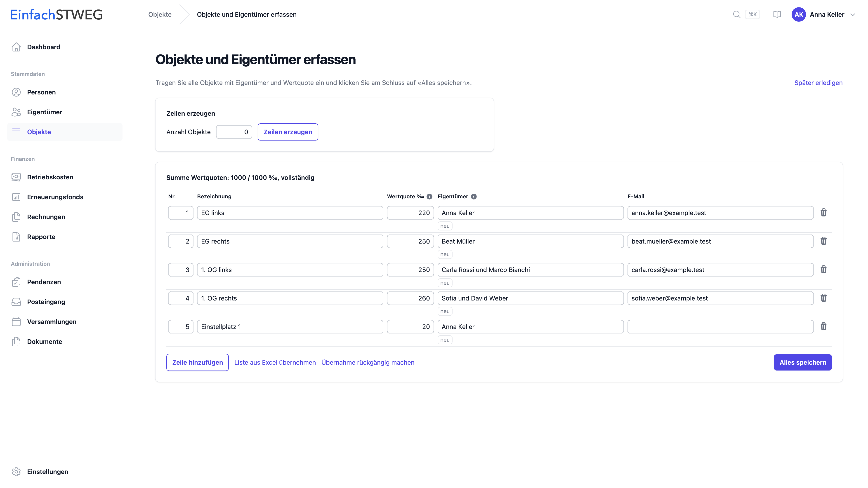
Task: Open Eigentümer in the sidebar
Action: pos(65,112)
